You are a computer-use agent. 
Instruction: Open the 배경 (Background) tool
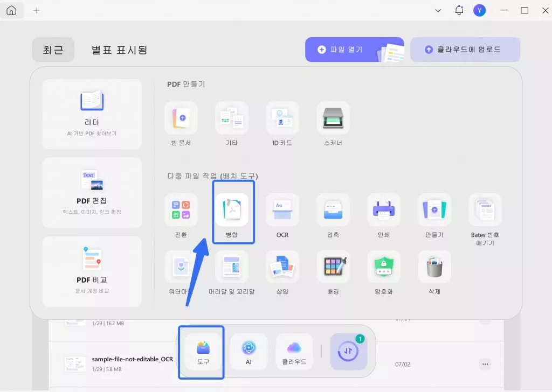point(333,268)
